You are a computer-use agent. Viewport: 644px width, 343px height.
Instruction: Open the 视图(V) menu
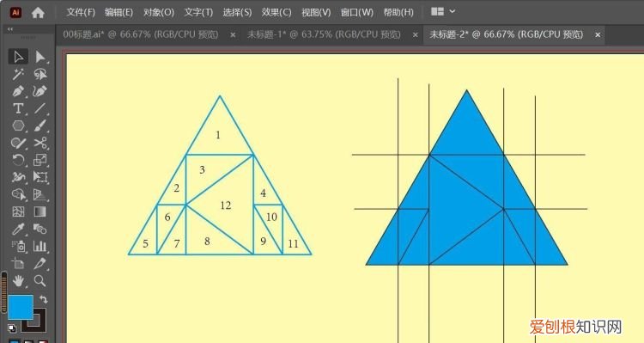click(316, 12)
